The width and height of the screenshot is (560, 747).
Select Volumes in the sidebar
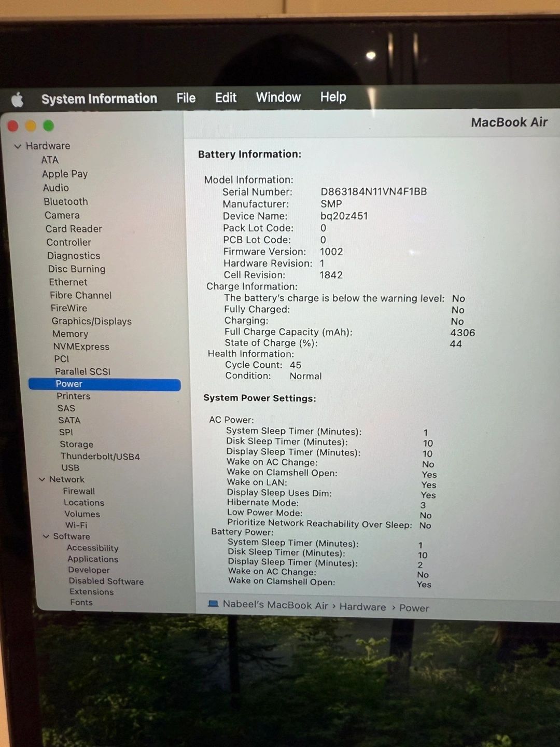pyautogui.click(x=82, y=514)
